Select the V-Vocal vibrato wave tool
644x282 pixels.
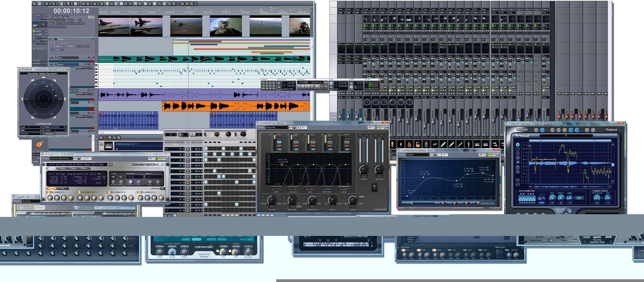pyautogui.click(x=518, y=158)
